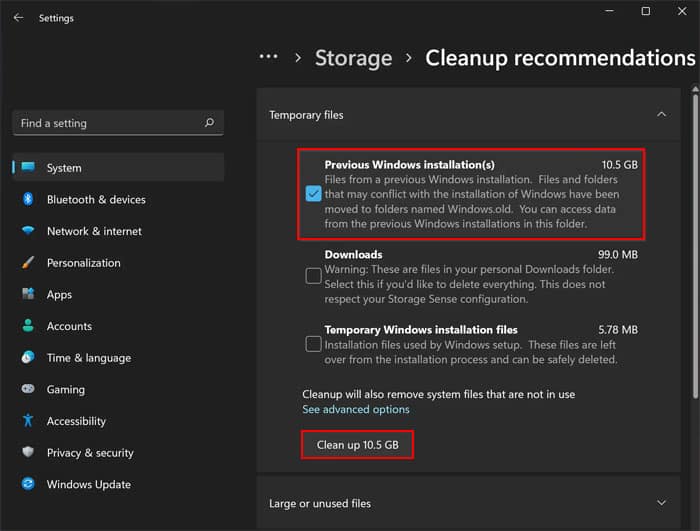Click the 10.5 GB size value
The width and height of the screenshot is (700, 531).
(x=620, y=165)
